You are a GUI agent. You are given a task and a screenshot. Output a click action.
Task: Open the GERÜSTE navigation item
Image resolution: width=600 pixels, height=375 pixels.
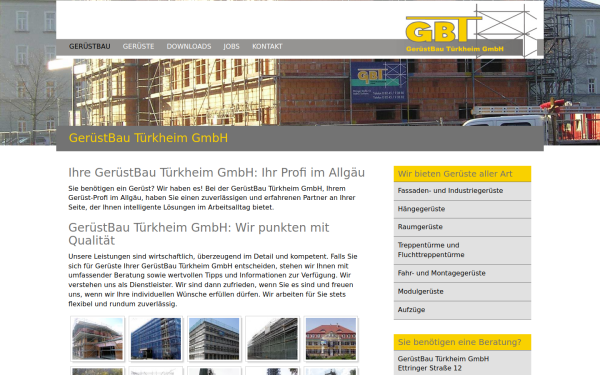tap(138, 46)
